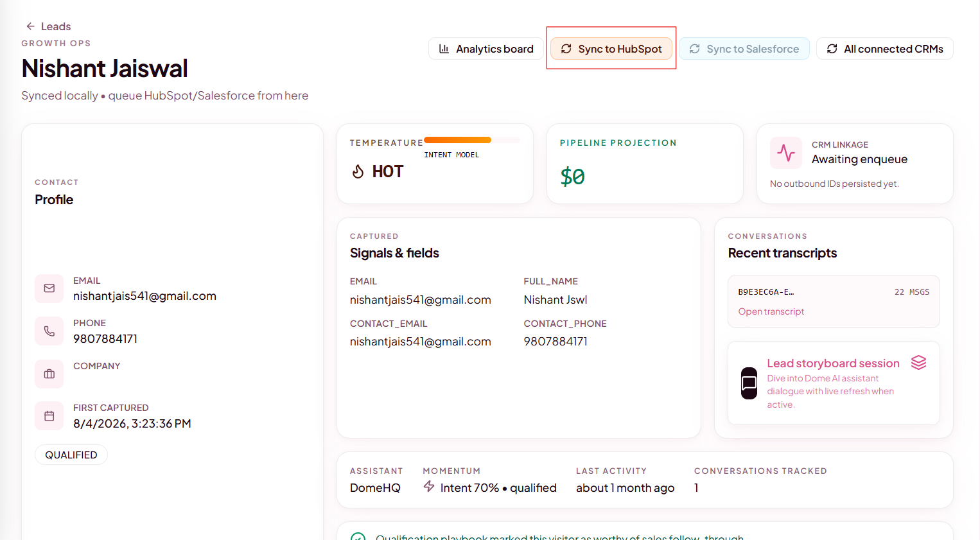
Task: Click the Signals & fields heading
Action: click(394, 253)
